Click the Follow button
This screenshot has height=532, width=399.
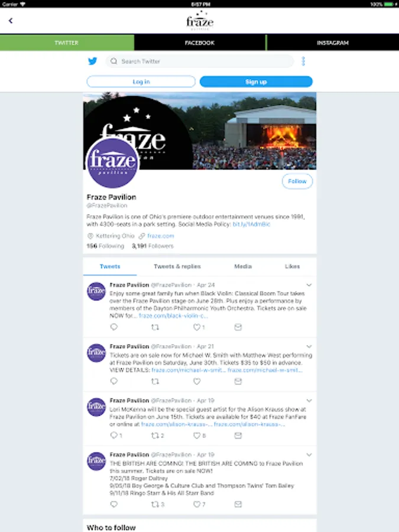coord(297,181)
